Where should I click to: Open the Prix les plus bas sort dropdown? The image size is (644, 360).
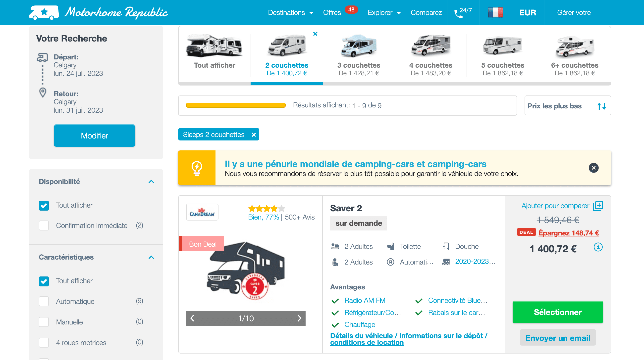pyautogui.click(x=568, y=106)
